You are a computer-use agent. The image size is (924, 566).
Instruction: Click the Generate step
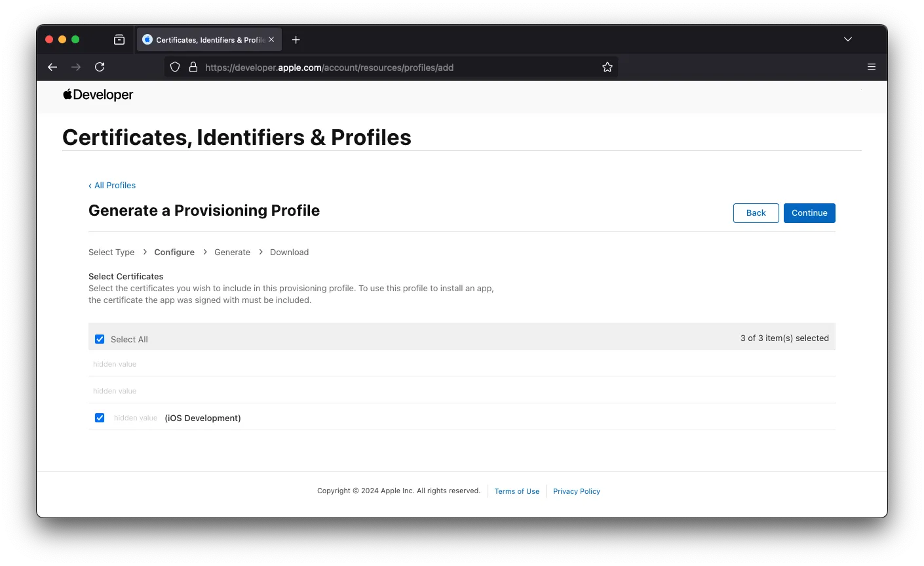(232, 253)
